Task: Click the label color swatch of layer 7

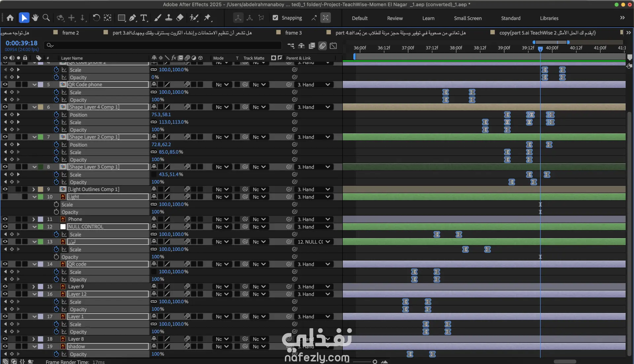Action: (41, 137)
